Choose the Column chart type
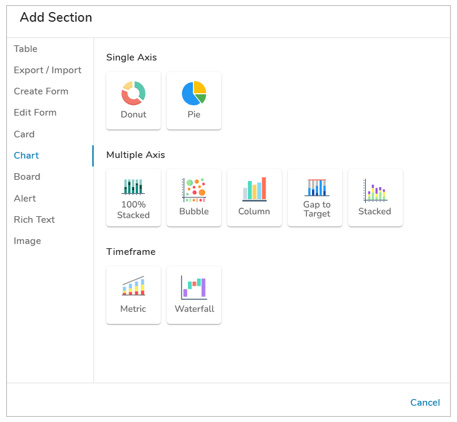 point(254,198)
